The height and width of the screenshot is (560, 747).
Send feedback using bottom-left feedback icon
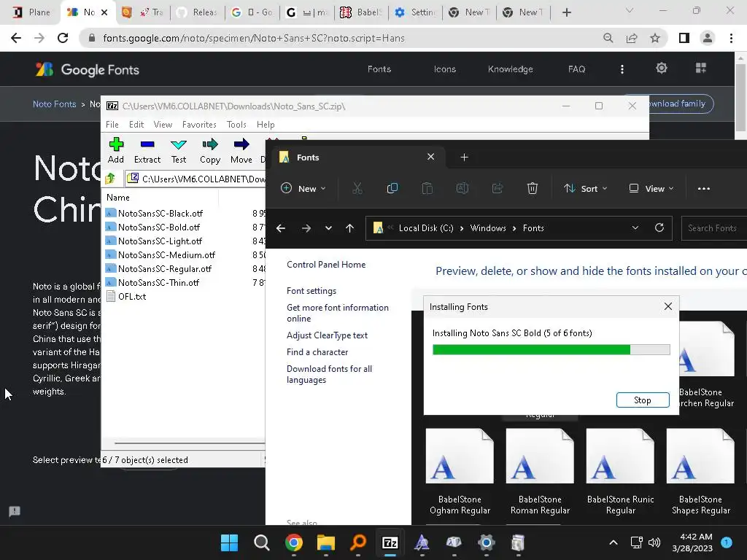coord(15,511)
